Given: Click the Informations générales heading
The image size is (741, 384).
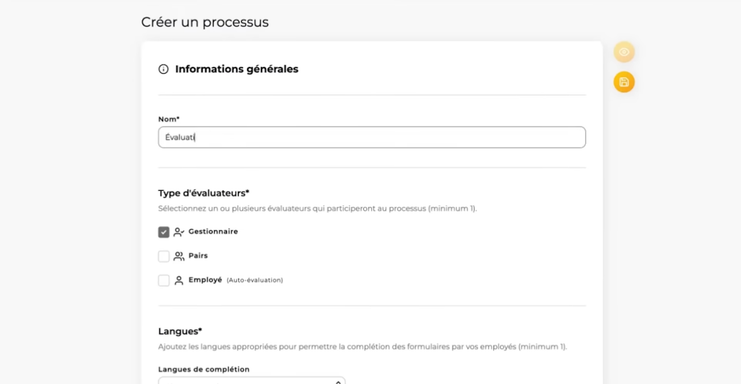Looking at the screenshot, I should pyautogui.click(x=237, y=69).
